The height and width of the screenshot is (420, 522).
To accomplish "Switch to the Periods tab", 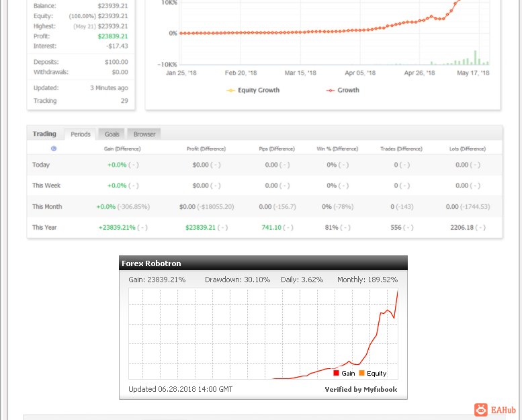I will pos(80,134).
